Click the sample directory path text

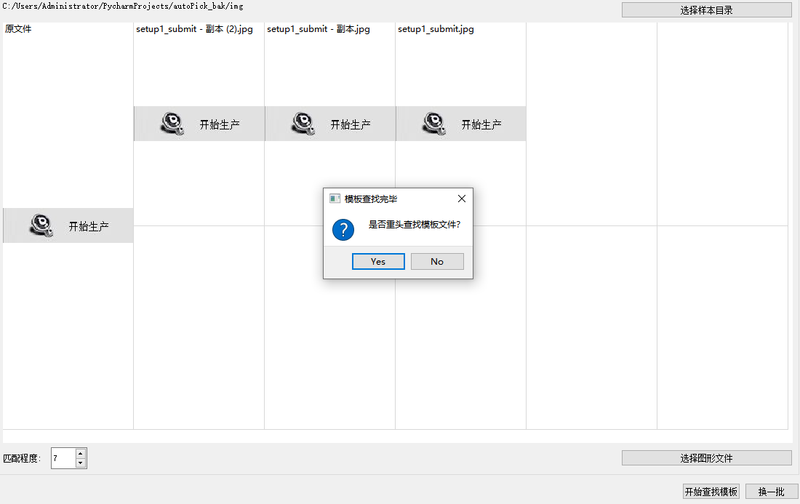pyautogui.click(x=122, y=6)
